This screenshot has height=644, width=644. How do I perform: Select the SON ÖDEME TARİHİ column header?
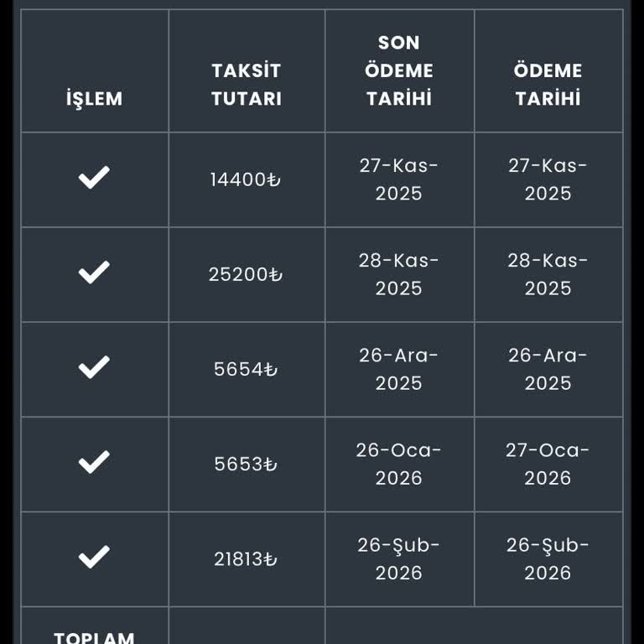(x=399, y=70)
